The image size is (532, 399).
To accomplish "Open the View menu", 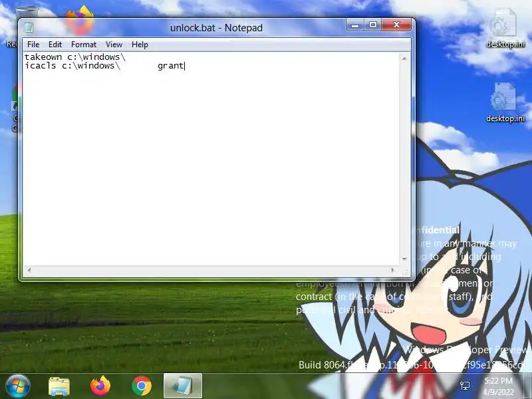I will [114, 45].
